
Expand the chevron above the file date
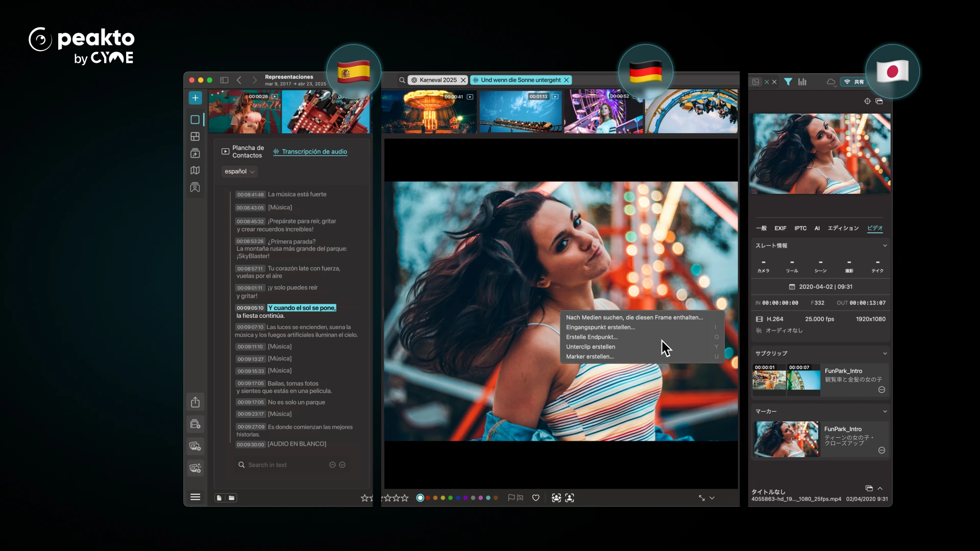[x=880, y=488]
